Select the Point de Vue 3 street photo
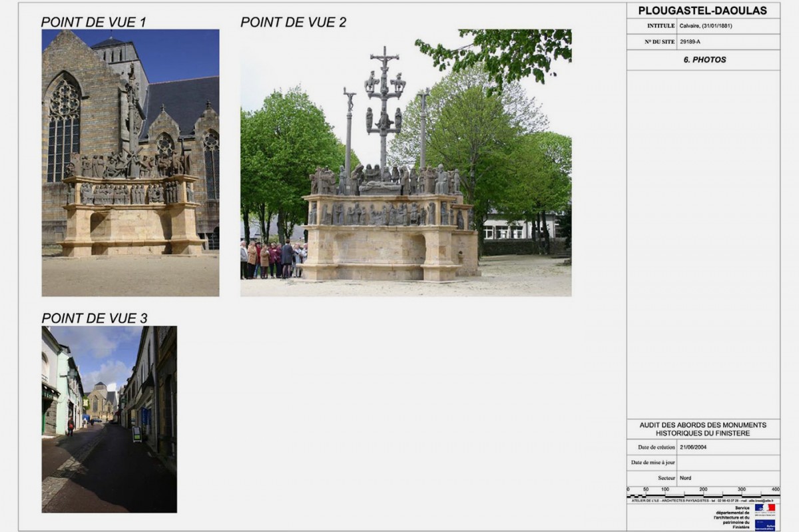The width and height of the screenshot is (799, 532). [x=109, y=419]
